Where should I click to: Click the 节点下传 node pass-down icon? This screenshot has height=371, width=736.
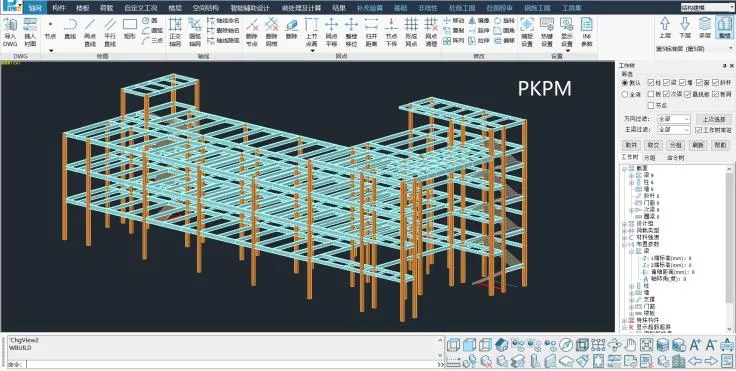[391, 32]
